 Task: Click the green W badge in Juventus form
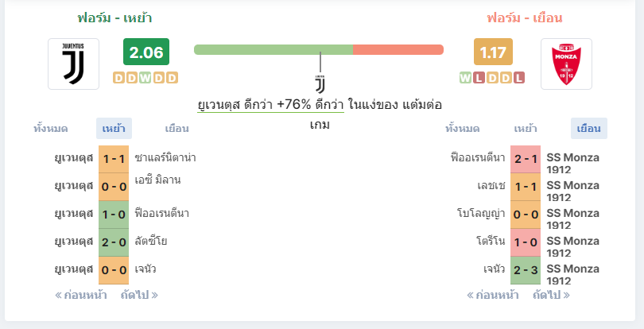(145, 78)
